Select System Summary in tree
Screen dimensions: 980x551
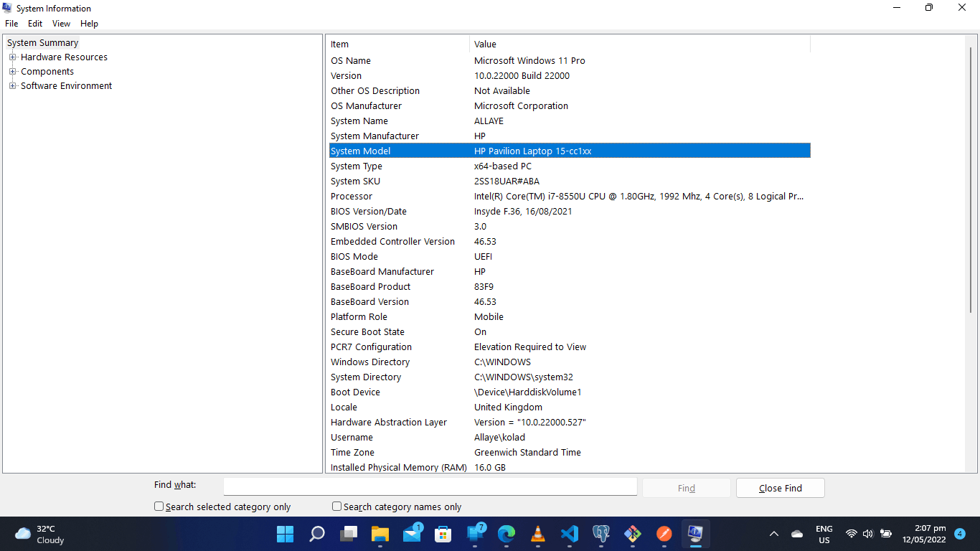click(x=42, y=43)
